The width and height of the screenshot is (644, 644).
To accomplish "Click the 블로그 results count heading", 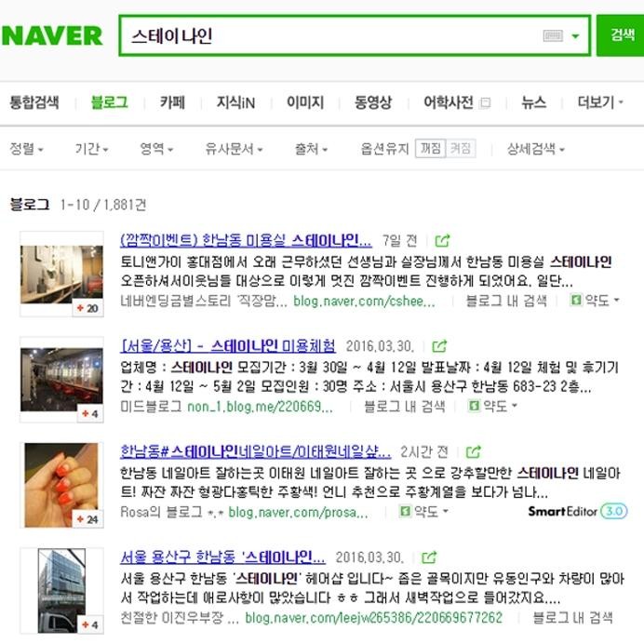I will tap(78, 204).
